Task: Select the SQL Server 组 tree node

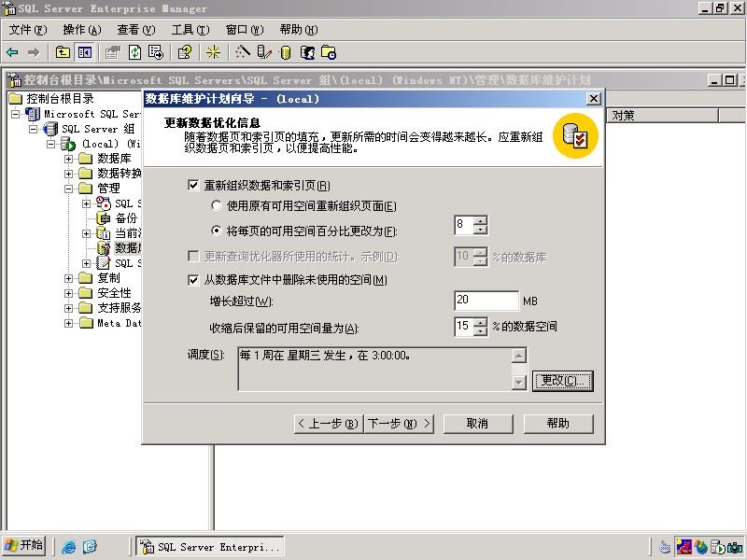Action: click(98, 129)
